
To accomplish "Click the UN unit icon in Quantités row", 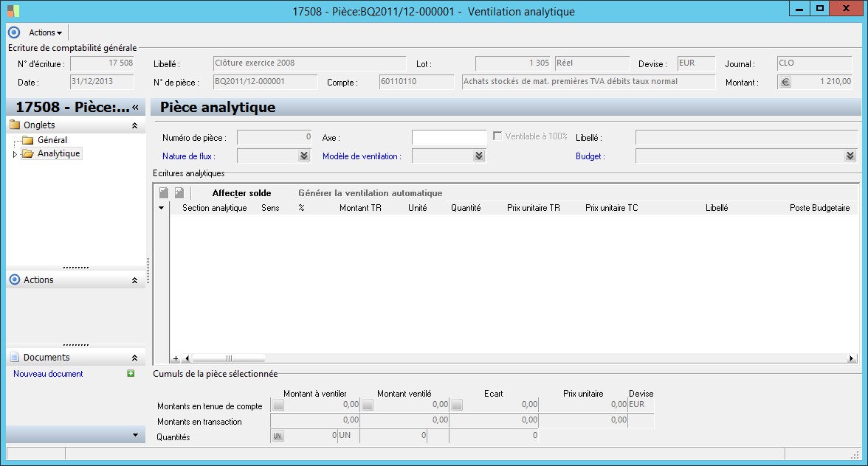I will tap(278, 437).
